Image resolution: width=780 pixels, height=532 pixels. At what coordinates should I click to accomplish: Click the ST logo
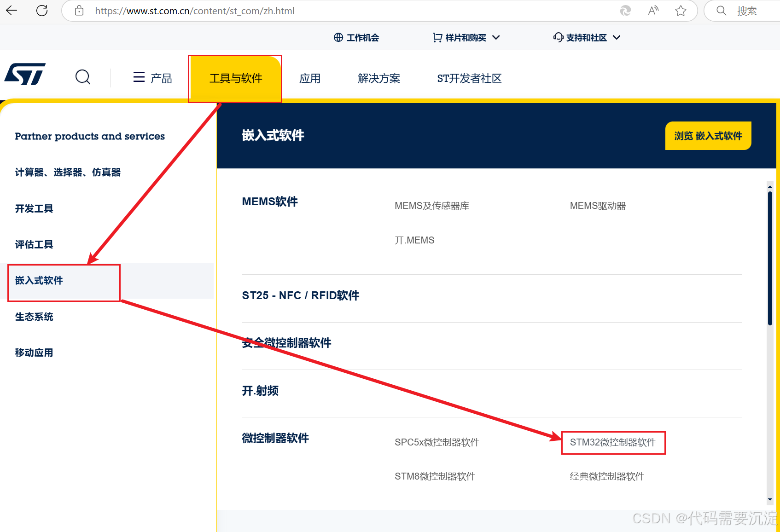(x=25, y=74)
